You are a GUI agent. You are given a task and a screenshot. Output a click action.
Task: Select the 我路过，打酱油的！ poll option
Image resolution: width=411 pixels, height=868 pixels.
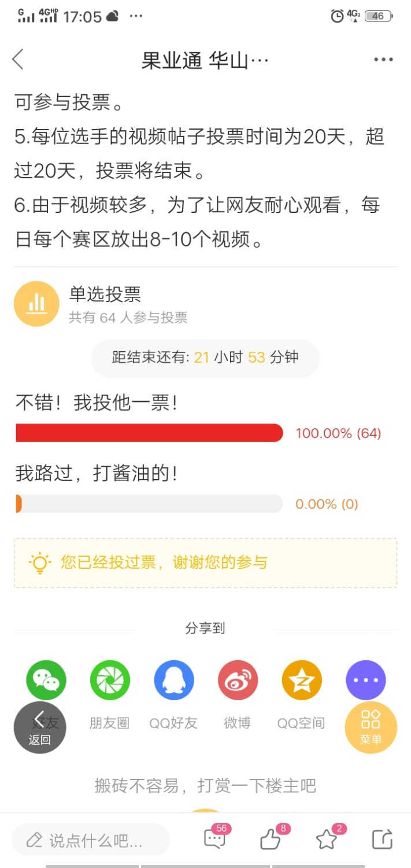pyautogui.click(x=97, y=474)
